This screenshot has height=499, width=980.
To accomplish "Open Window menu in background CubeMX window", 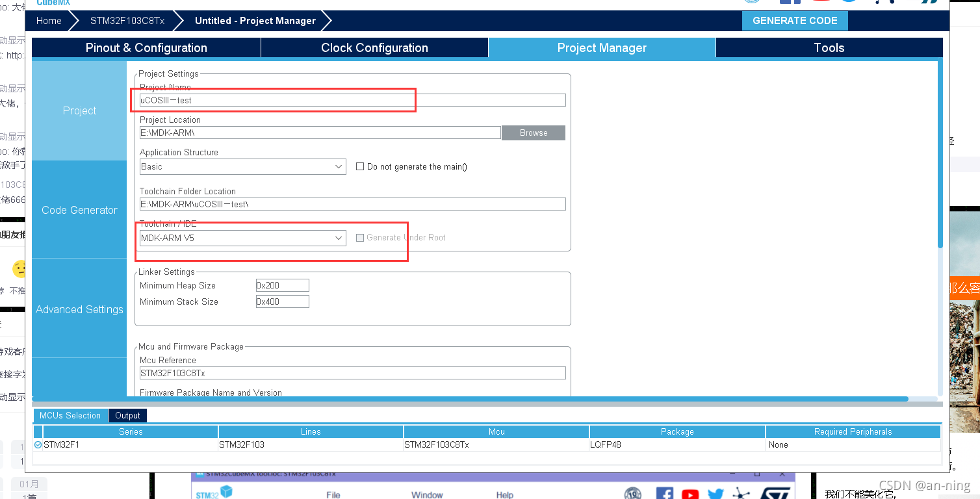I will point(427,494).
